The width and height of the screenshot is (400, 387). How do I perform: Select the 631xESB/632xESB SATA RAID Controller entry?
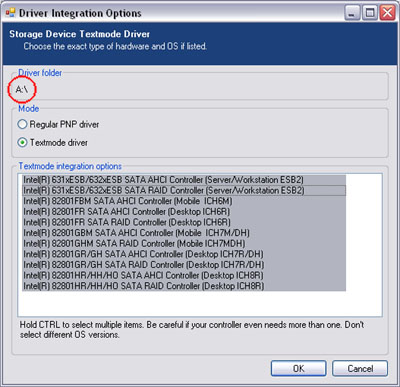[184, 191]
